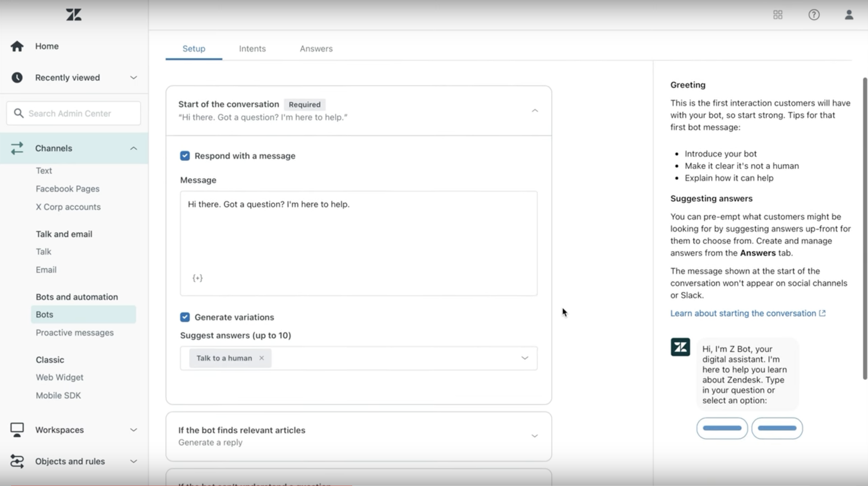The height and width of the screenshot is (486, 868).
Task: Click the Zendesk logo icon
Action: [74, 15]
